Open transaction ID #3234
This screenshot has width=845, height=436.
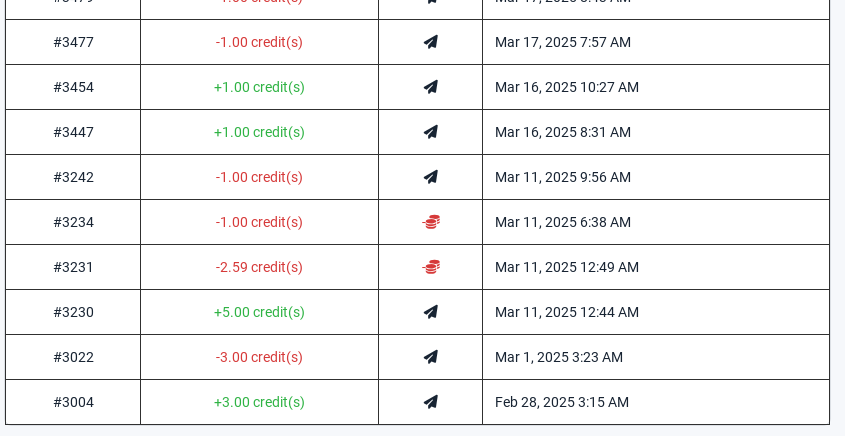pos(74,222)
